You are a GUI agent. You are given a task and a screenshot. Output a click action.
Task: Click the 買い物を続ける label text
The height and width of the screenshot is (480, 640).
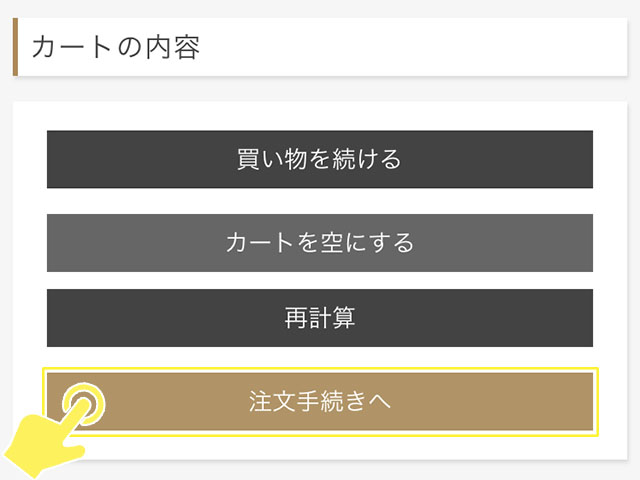(320, 159)
